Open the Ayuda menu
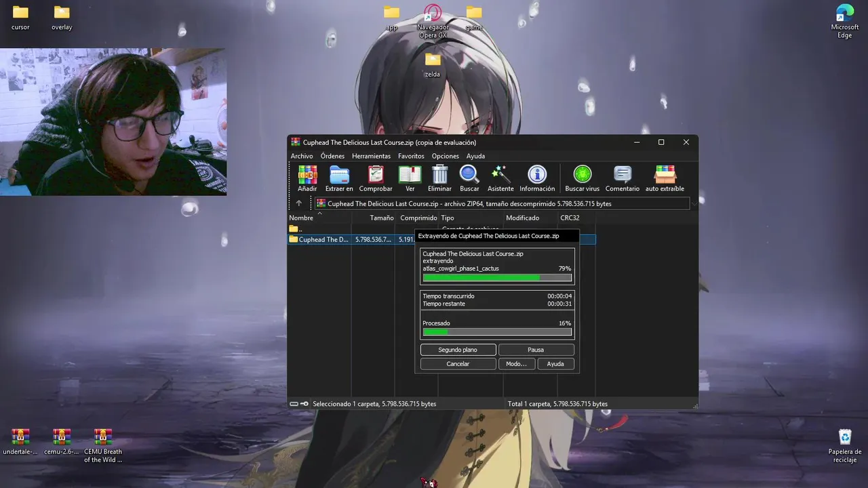The image size is (868, 488). tap(475, 156)
